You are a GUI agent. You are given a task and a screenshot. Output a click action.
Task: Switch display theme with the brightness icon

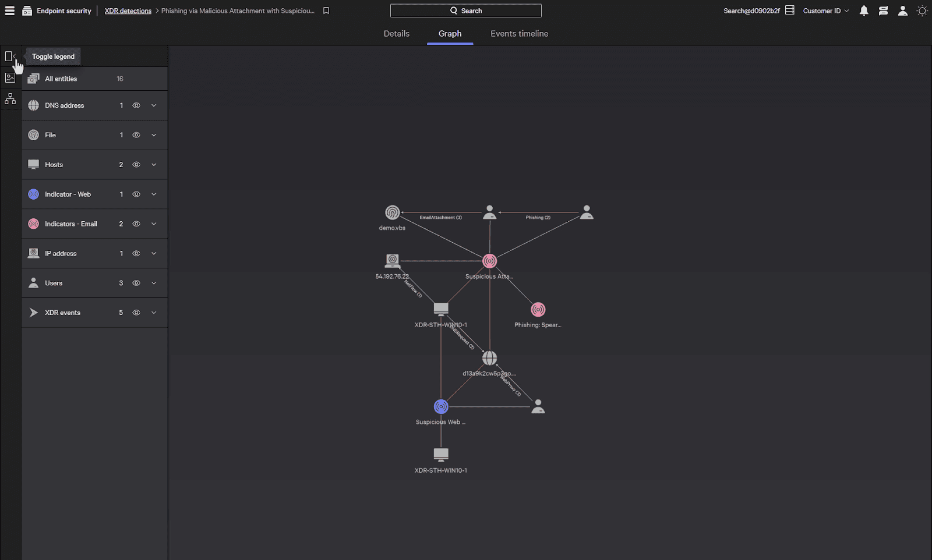[x=922, y=10]
